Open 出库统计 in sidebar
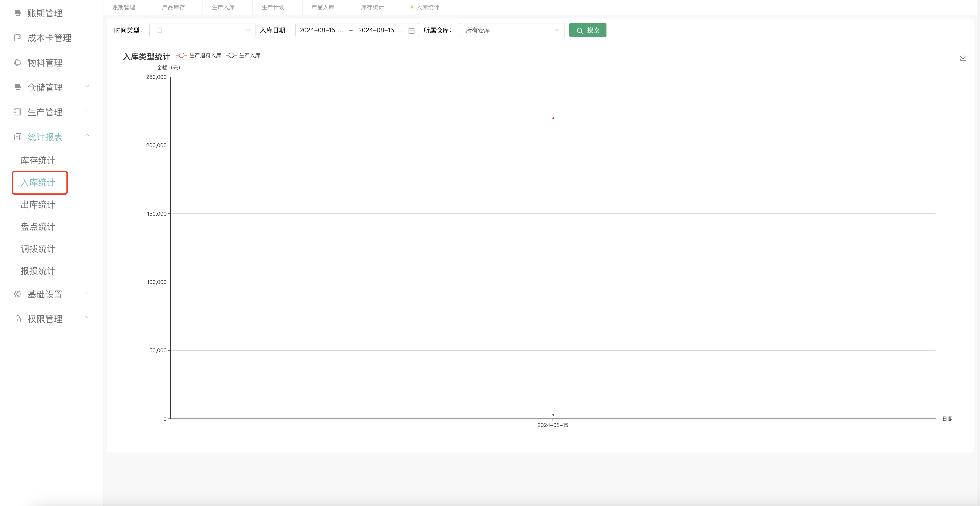This screenshot has height=506, width=980. (38, 205)
